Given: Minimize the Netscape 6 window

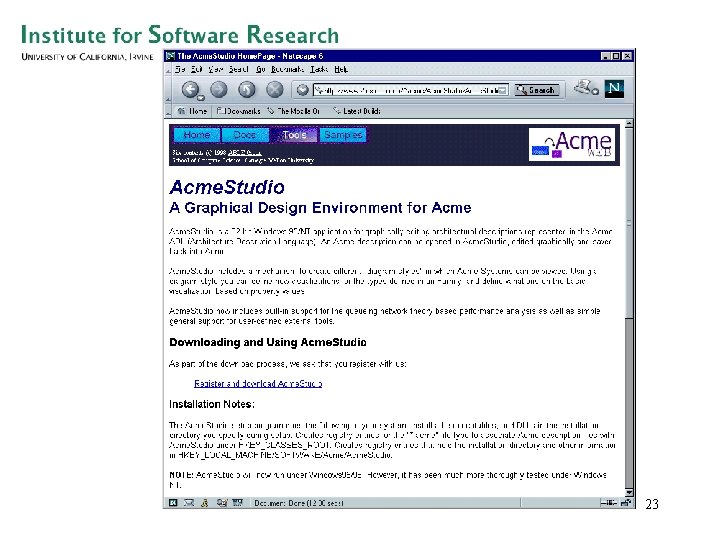Looking at the screenshot, I should click(x=606, y=56).
